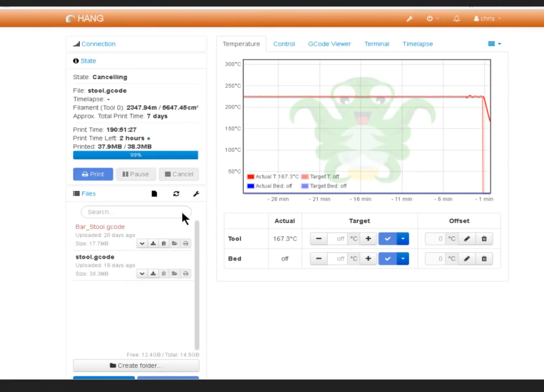Load Bar_Stool.gcode with the folder icon

tap(175, 243)
